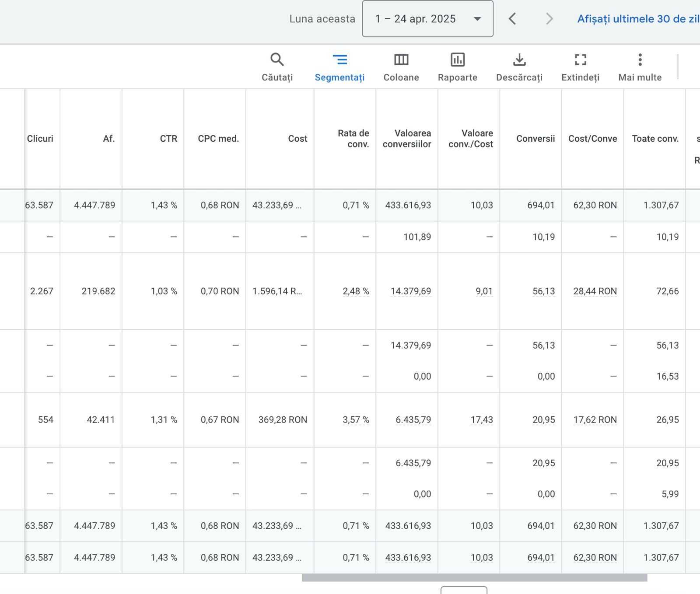Click the 0,70 RON average CPC cell
Image resolution: width=700 pixels, height=594 pixels.
point(220,291)
